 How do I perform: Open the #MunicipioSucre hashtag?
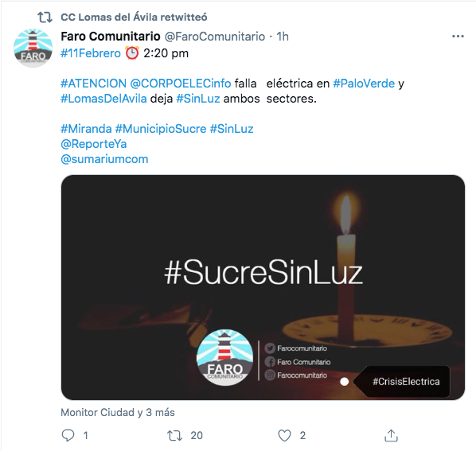[x=161, y=129]
